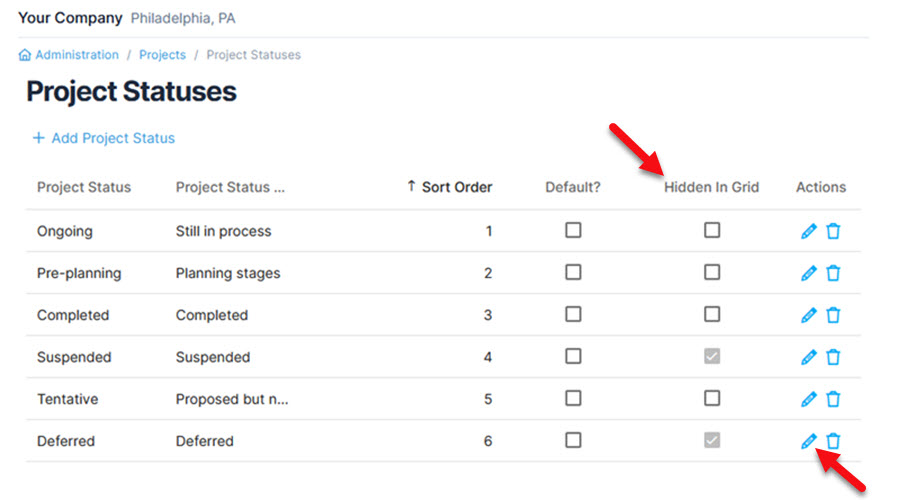Open the Administration breadcrumb link
900x500 pixels.
(77, 55)
